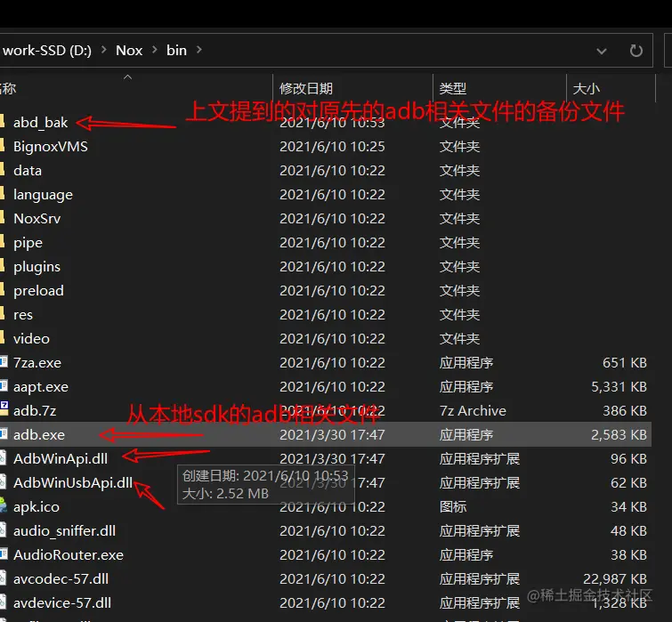Click the 651 KB size of 7za.exe

pos(625,363)
